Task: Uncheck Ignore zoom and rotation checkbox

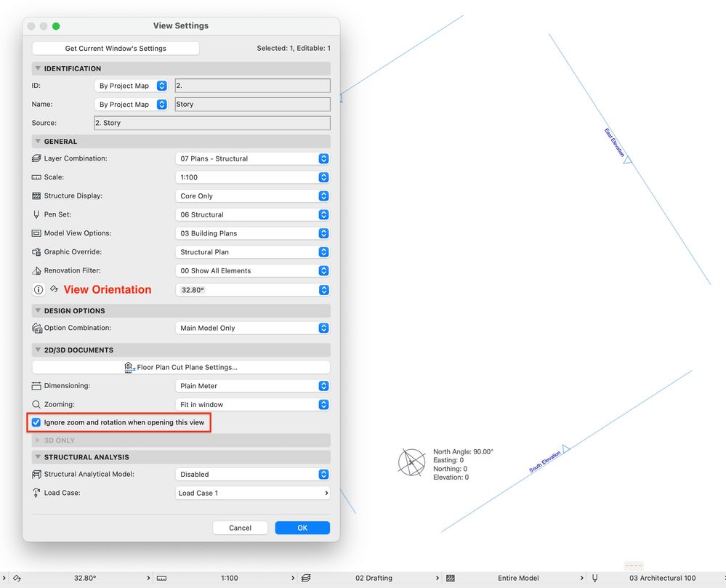Action: tap(36, 422)
